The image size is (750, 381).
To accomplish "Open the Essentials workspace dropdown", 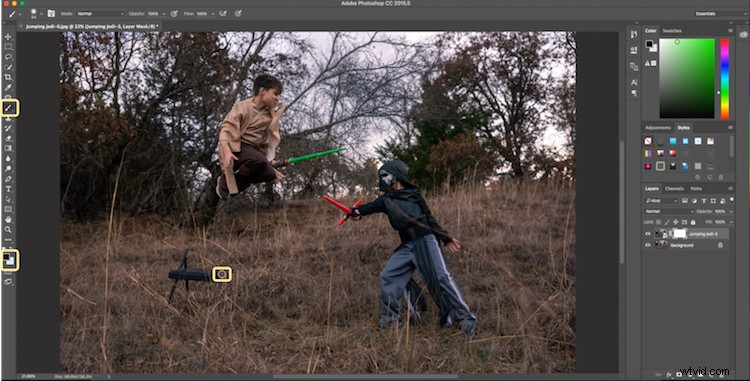I will coord(721,14).
